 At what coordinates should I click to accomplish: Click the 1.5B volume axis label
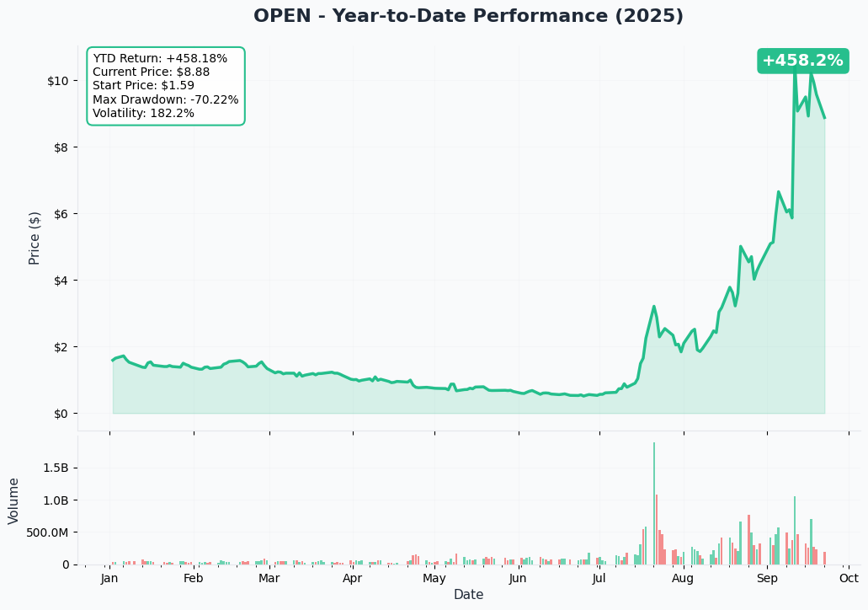click(56, 468)
